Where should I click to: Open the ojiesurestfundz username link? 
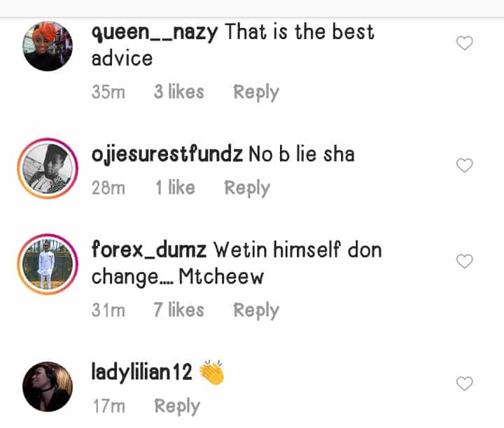167,154
